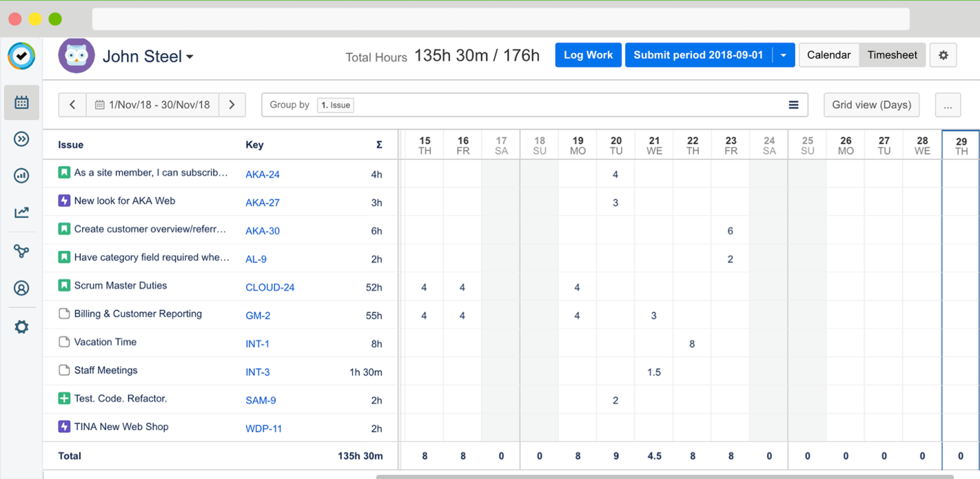This screenshot has width=980, height=479.
Task: Open the CLOUD-24 issue key link
Action: tap(270, 288)
